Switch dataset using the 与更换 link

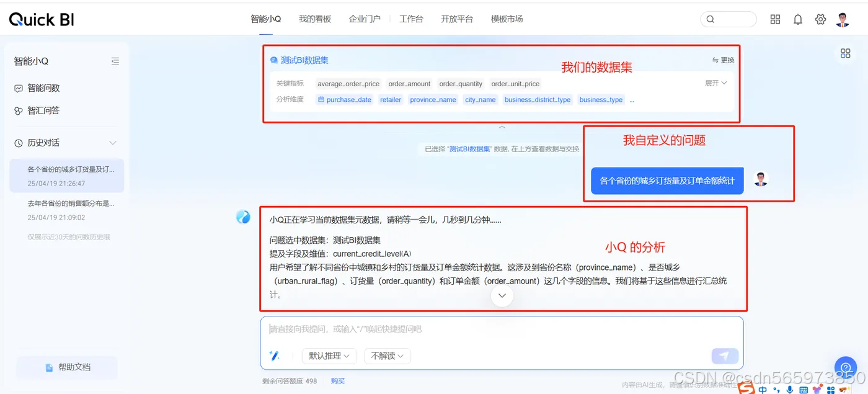pyautogui.click(x=723, y=60)
